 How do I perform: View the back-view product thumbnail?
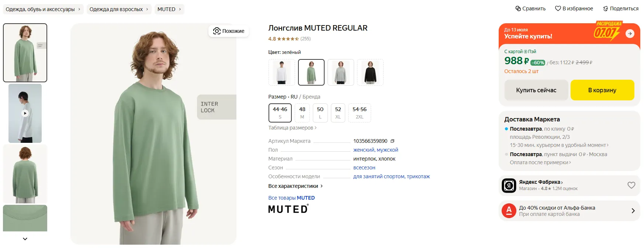point(25,174)
